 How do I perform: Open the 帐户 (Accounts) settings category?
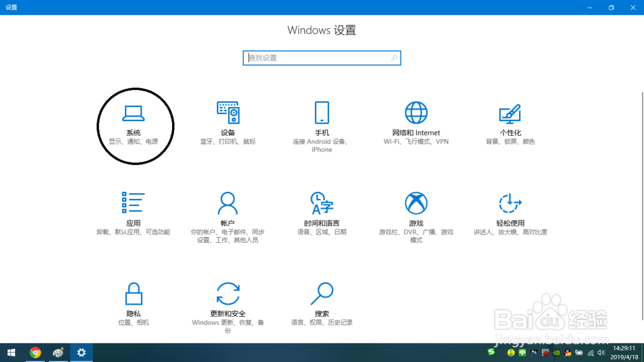(x=227, y=217)
